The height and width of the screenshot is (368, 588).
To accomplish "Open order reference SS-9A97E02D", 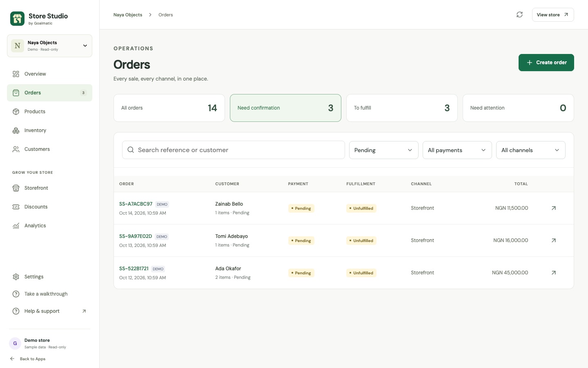I will pyautogui.click(x=136, y=236).
